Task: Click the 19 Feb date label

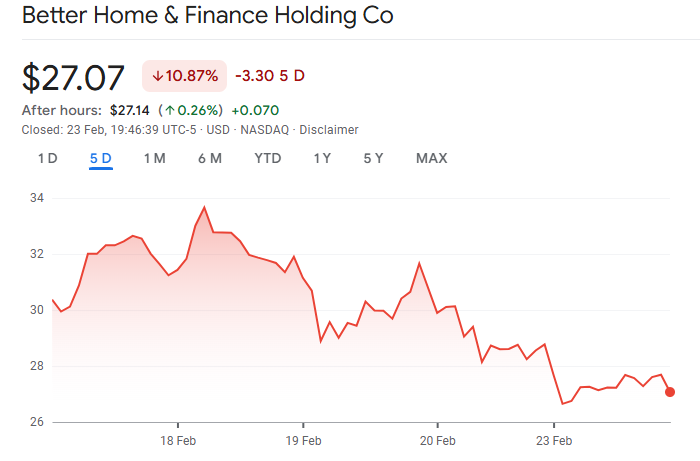Action: (302, 440)
